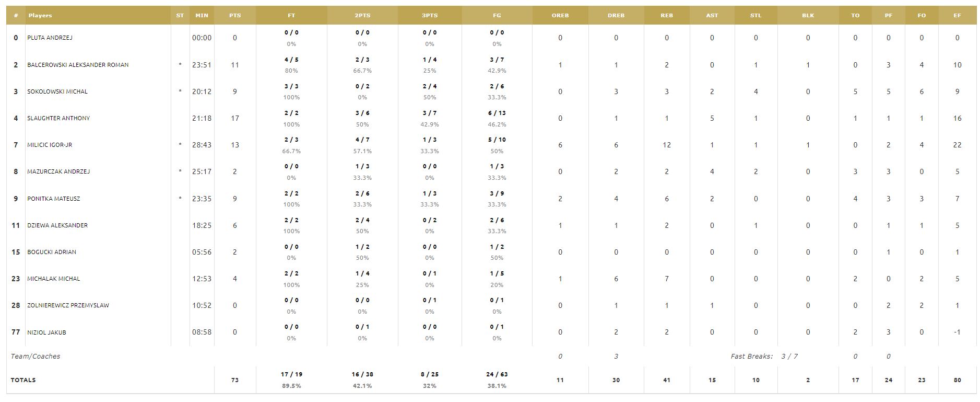Sort by the AST column header
Image resolution: width=980 pixels, height=402 pixels.
click(x=712, y=16)
